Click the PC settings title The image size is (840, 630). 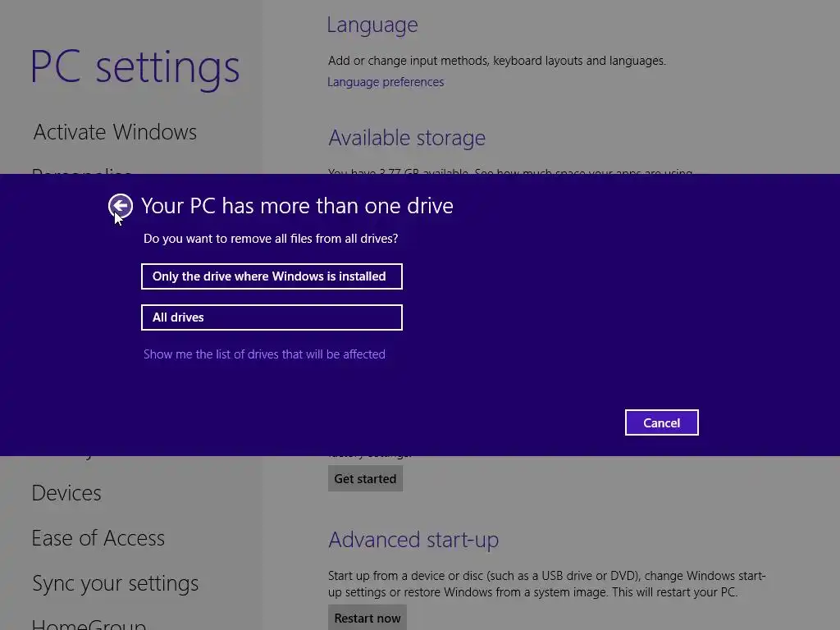(135, 68)
